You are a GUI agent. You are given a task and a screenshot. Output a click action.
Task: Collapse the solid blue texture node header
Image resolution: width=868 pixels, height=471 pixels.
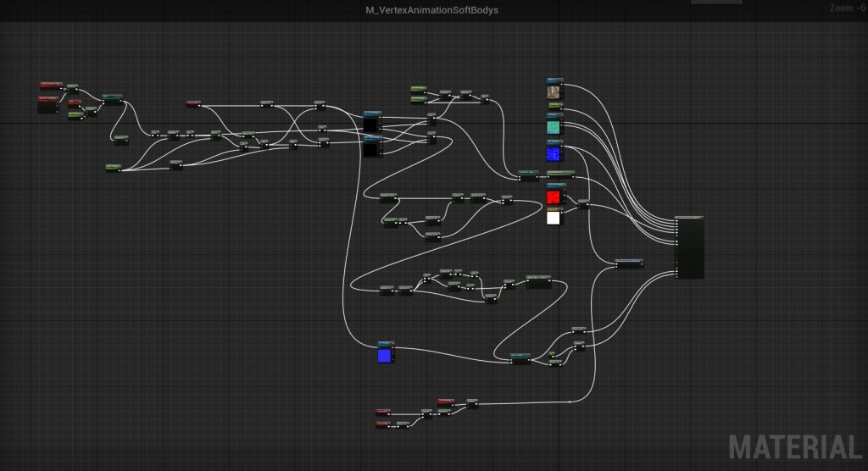pos(394,343)
